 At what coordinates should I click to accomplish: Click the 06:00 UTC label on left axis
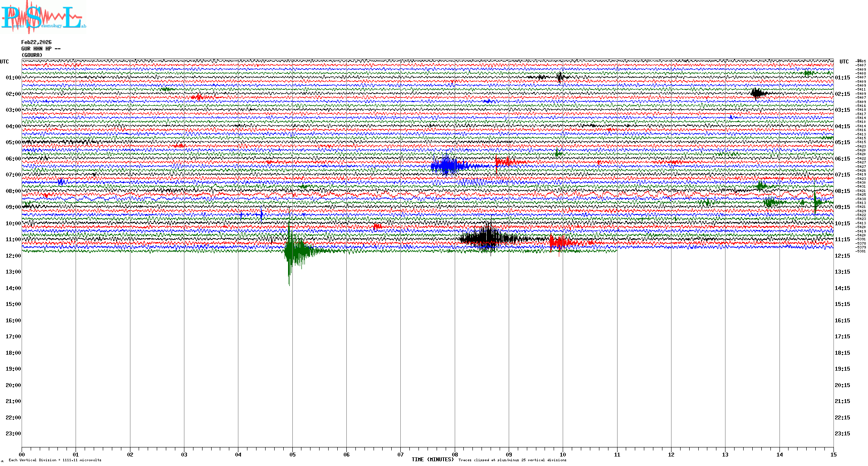click(x=13, y=159)
